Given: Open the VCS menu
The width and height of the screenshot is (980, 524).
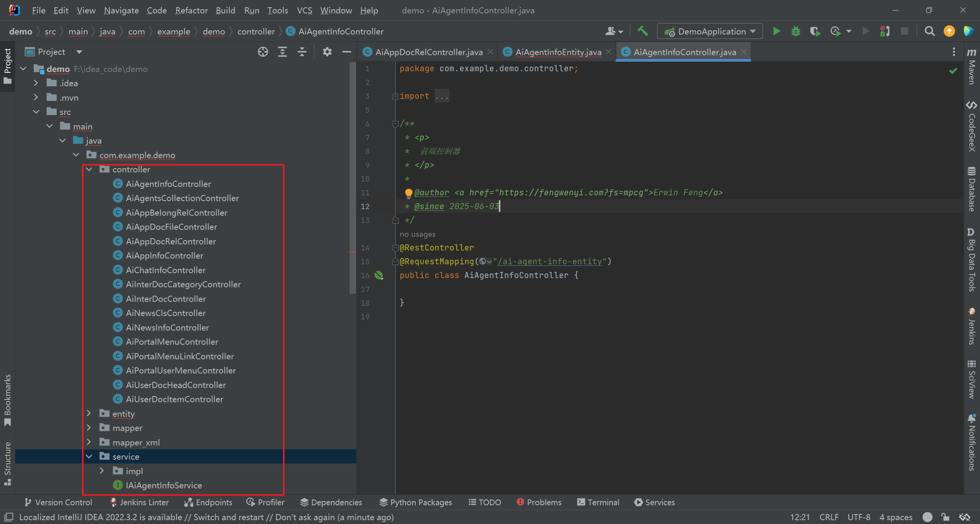Looking at the screenshot, I should 304,10.
